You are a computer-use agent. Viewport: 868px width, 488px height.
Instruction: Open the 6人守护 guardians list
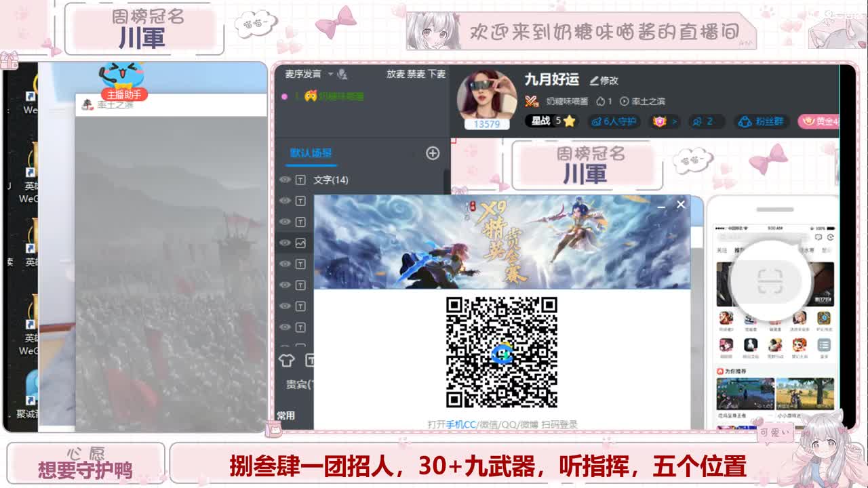pos(614,121)
